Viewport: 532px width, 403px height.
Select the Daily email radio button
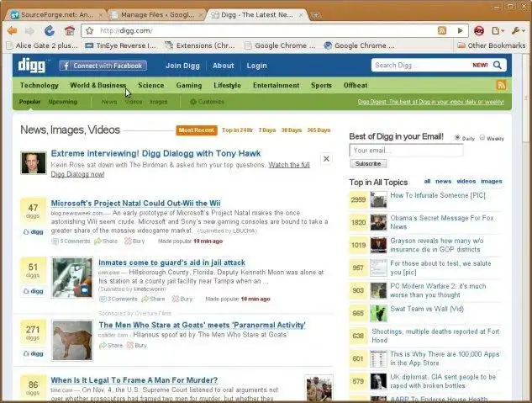[x=457, y=137]
